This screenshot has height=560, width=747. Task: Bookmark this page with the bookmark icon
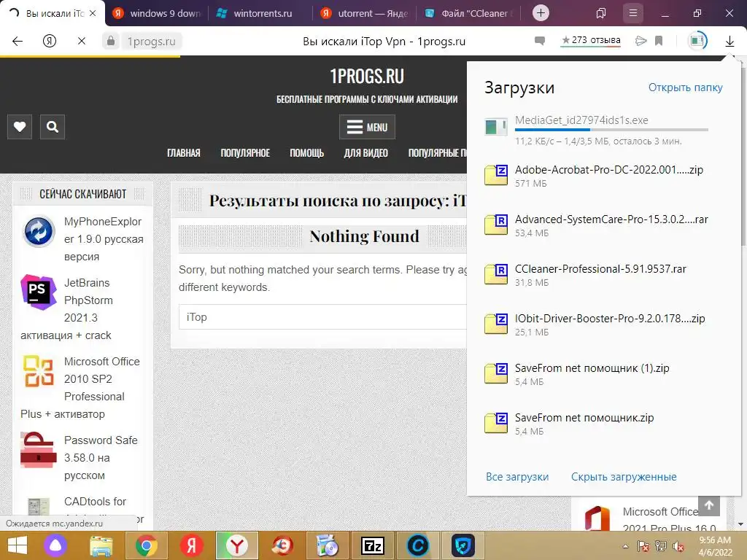point(659,41)
